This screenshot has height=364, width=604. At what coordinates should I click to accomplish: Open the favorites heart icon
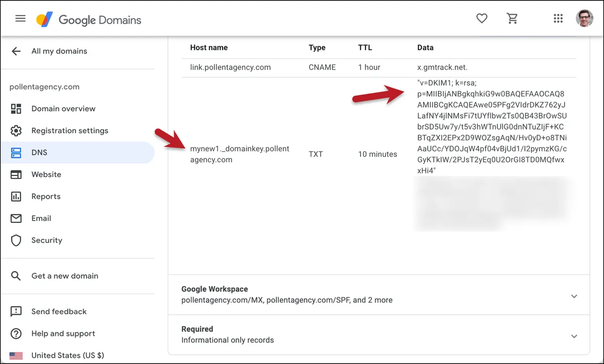pyautogui.click(x=482, y=19)
